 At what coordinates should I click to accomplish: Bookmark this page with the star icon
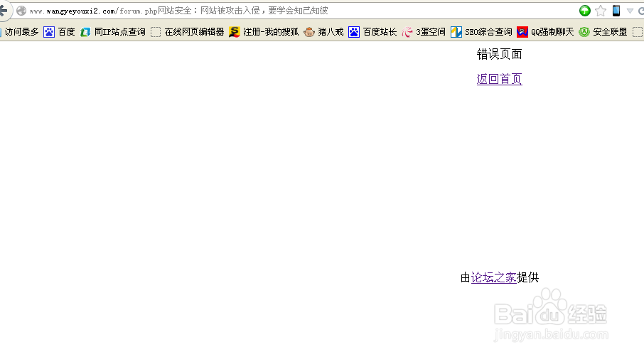click(601, 11)
